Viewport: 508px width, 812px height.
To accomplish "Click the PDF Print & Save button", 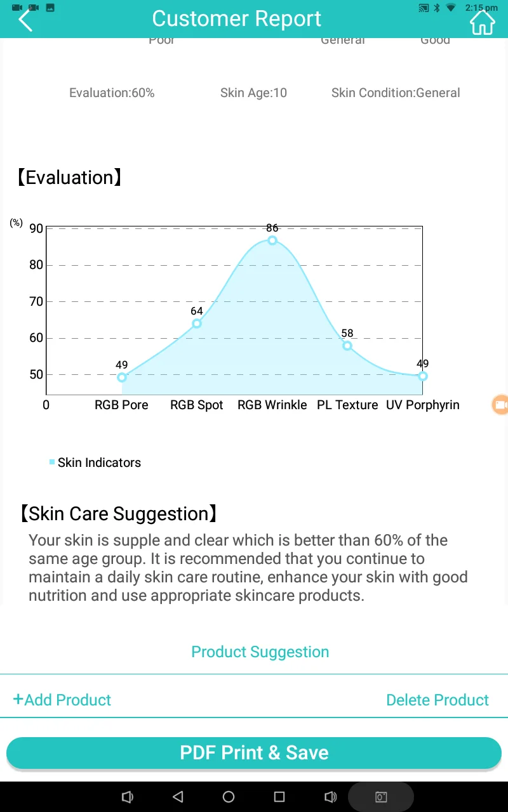I will pyautogui.click(x=254, y=753).
